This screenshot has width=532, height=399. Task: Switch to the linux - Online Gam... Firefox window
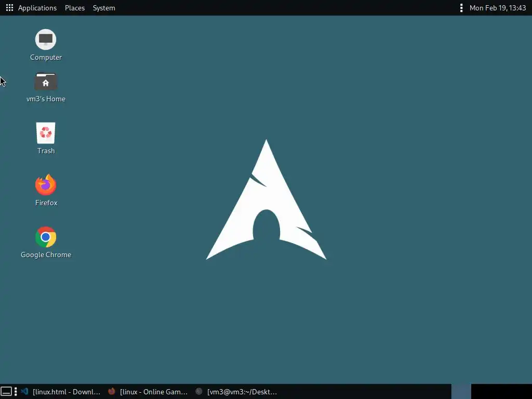148,392
